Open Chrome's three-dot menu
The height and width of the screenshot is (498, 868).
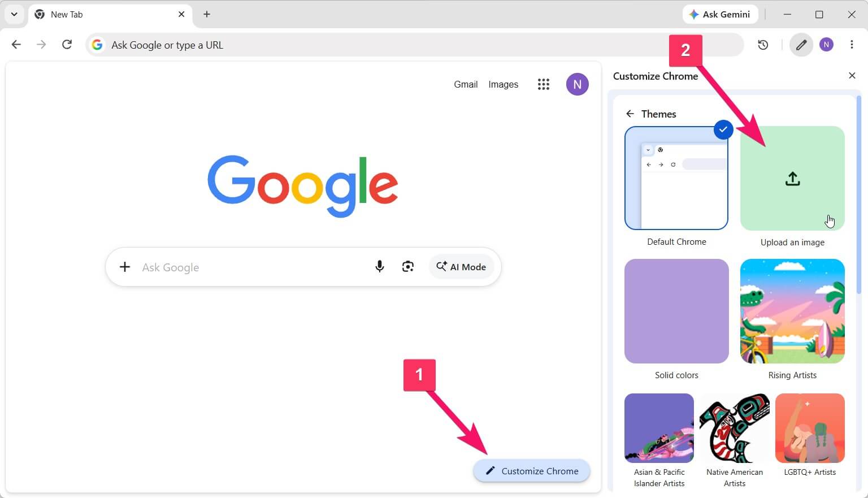(852, 45)
